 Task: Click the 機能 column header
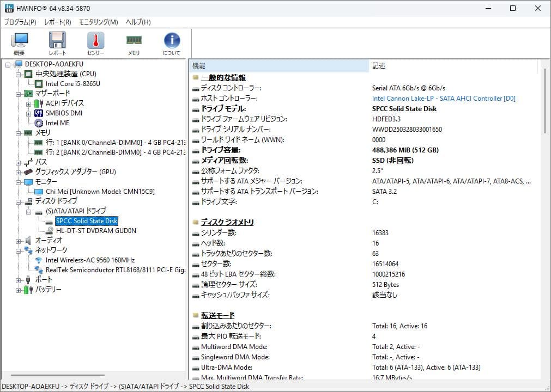[280, 66]
